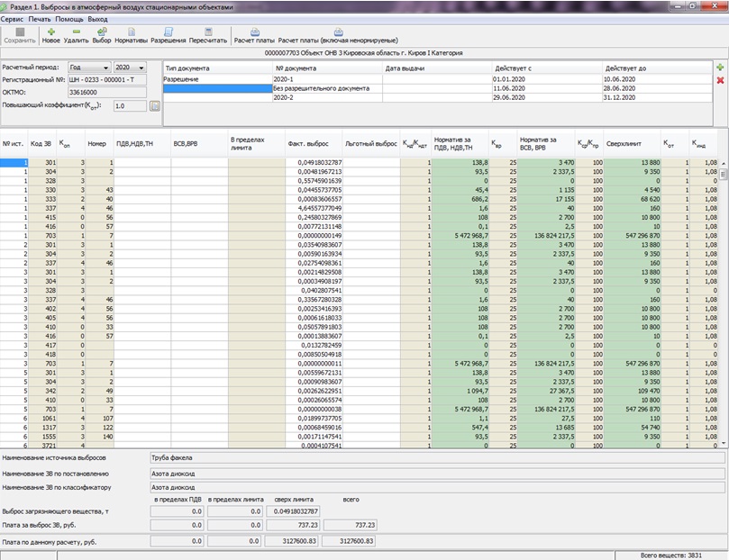Image resolution: width=729 pixels, height=560 pixels.
Task: Add document row with green plus icon
Action: 719,68
